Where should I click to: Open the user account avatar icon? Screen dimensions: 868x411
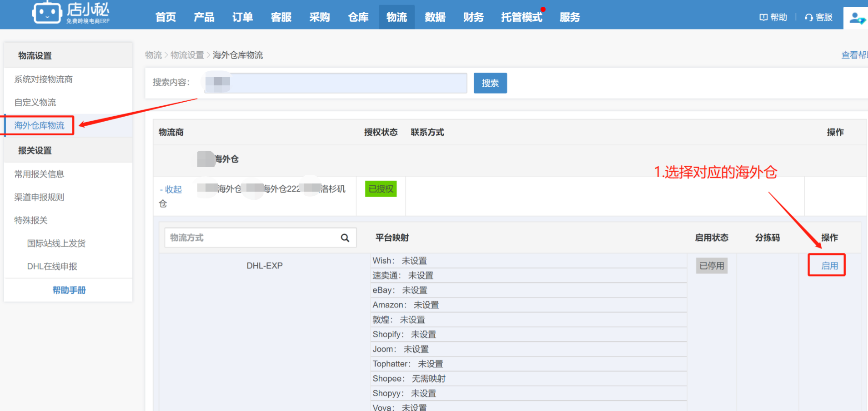(x=857, y=18)
